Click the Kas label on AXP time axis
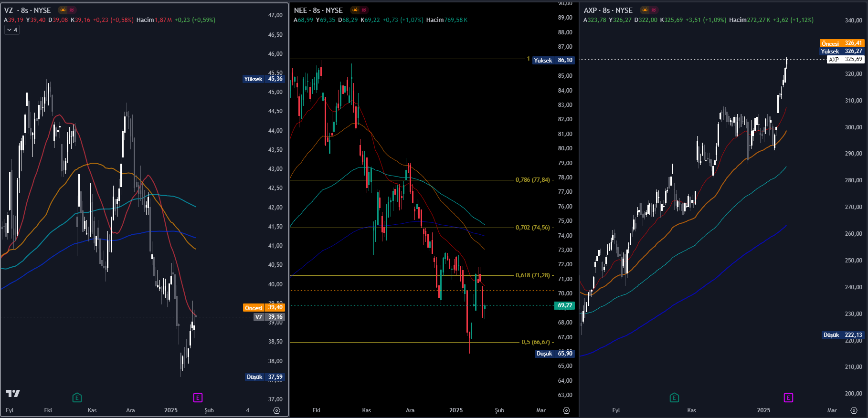This screenshot has width=868, height=418. coord(691,410)
